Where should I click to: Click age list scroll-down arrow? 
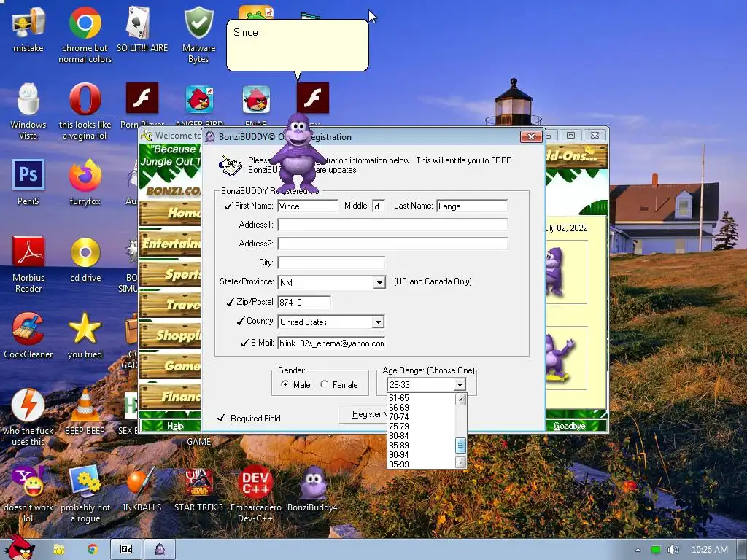click(460, 462)
